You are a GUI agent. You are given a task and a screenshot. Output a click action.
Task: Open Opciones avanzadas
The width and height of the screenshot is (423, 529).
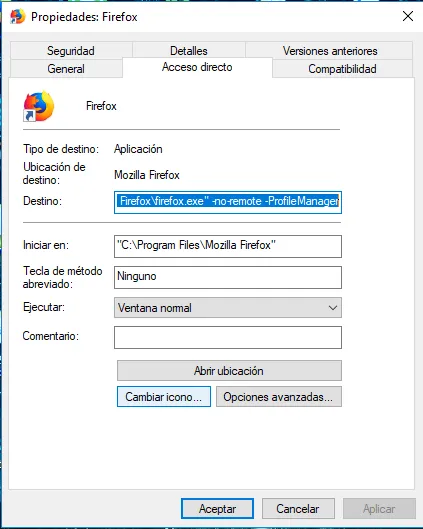click(x=279, y=397)
